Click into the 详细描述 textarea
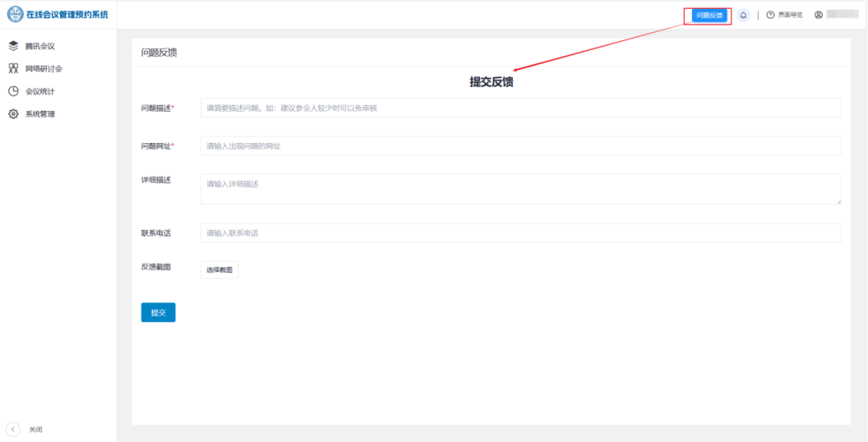The height and width of the screenshot is (442, 868). click(x=520, y=189)
